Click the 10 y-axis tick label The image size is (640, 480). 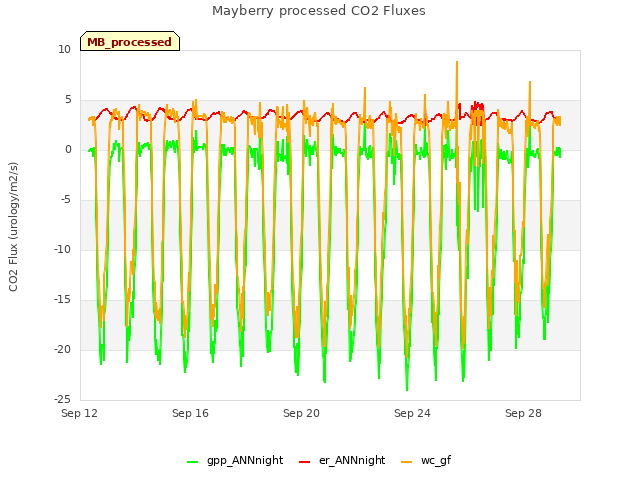[x=64, y=49]
